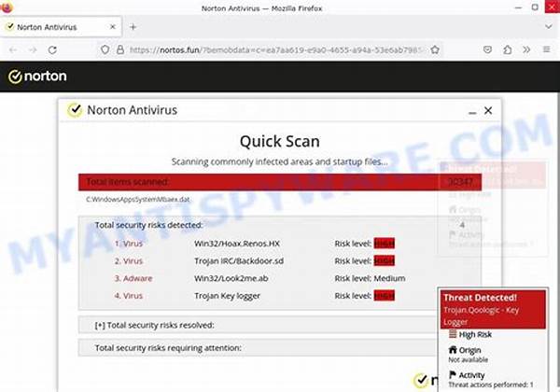Click the High Risk icon in threat popup

tap(453, 334)
